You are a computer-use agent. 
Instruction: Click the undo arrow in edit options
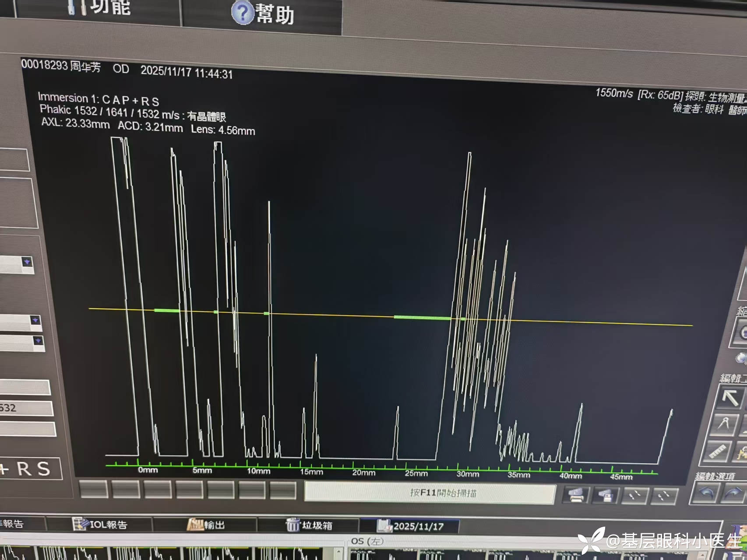click(705, 494)
